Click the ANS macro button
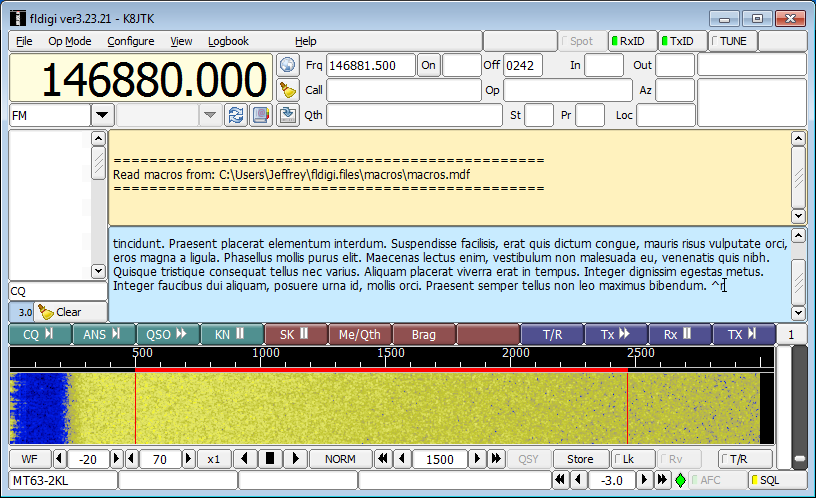Viewport: 816px width, 498px height. pyautogui.click(x=104, y=335)
